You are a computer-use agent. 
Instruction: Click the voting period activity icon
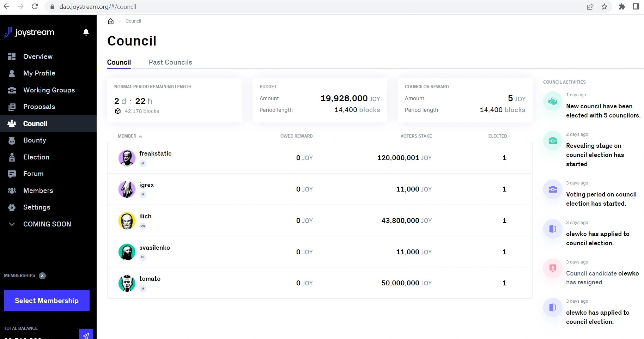pyautogui.click(x=553, y=189)
